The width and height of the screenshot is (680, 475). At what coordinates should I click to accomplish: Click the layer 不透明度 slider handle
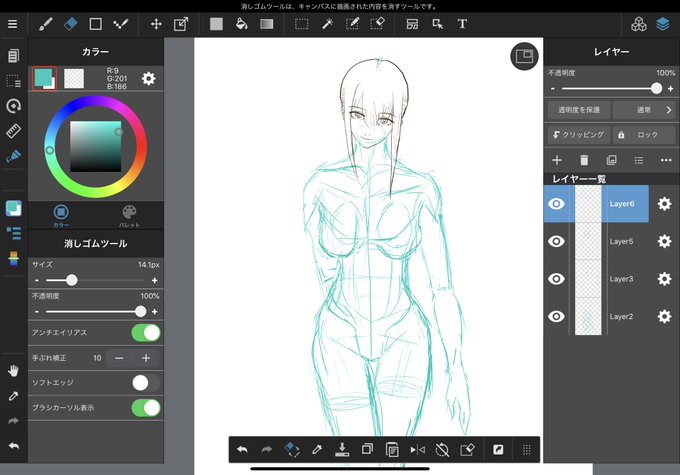click(656, 88)
